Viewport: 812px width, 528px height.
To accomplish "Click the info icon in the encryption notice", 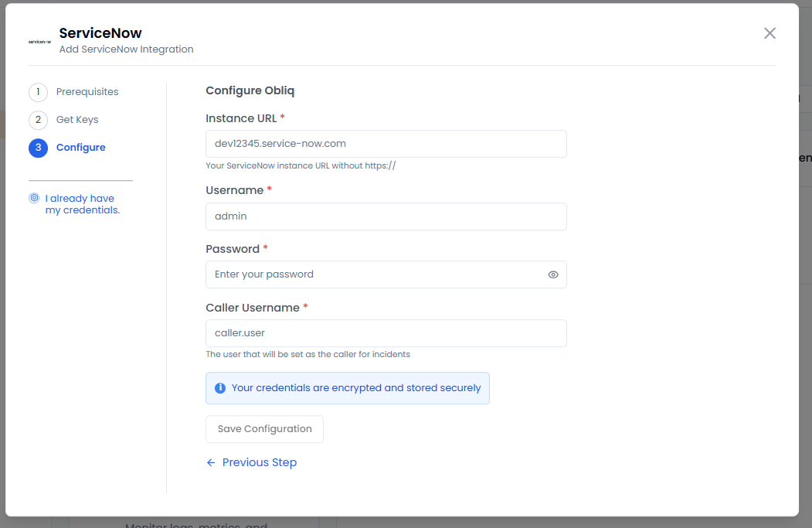I will point(220,388).
